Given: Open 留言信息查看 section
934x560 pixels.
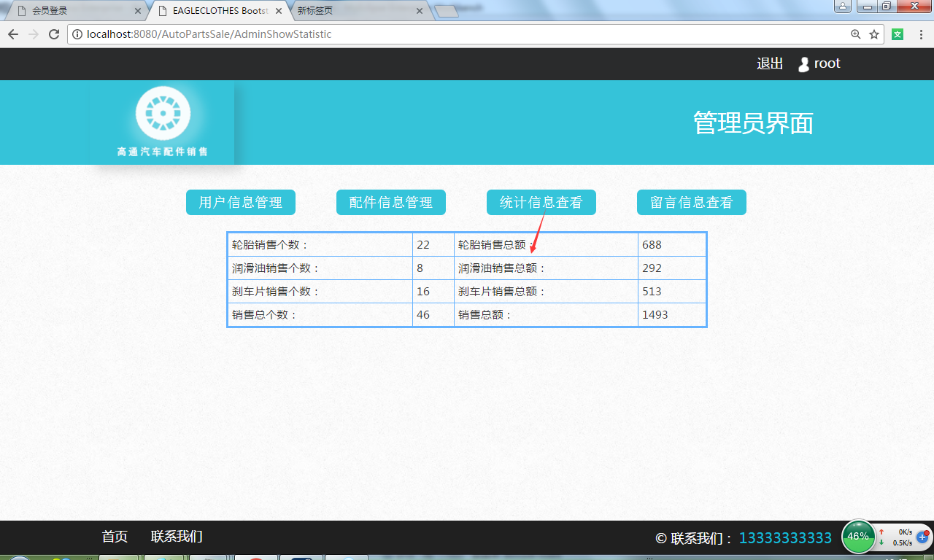Looking at the screenshot, I should tap(692, 202).
